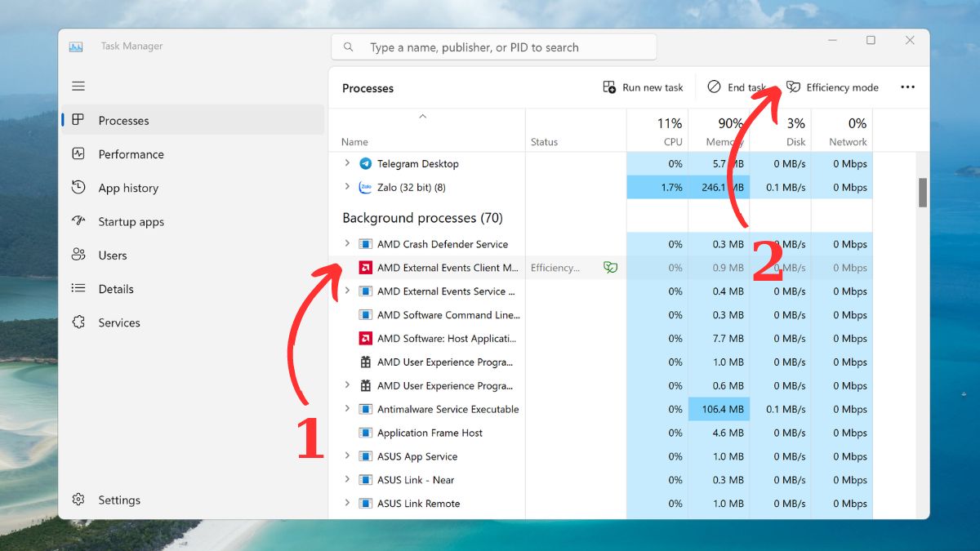Click the Task Manager app icon in title bar

pyautogui.click(x=76, y=47)
